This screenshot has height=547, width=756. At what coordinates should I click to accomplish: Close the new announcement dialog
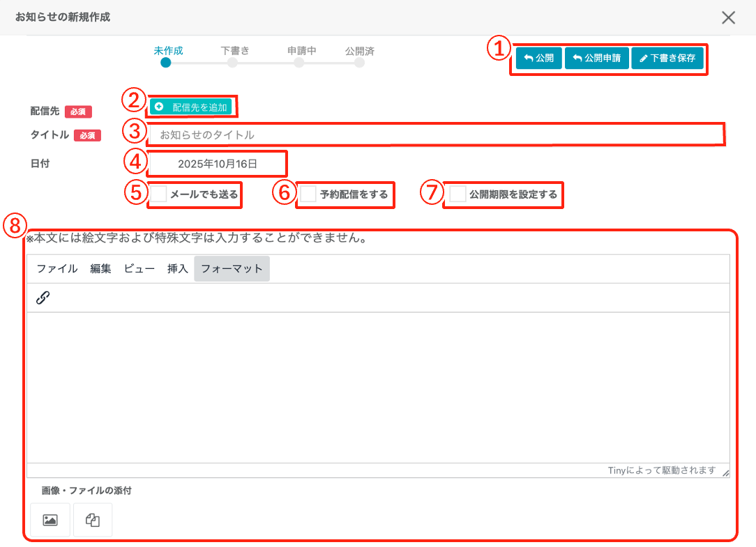click(728, 17)
